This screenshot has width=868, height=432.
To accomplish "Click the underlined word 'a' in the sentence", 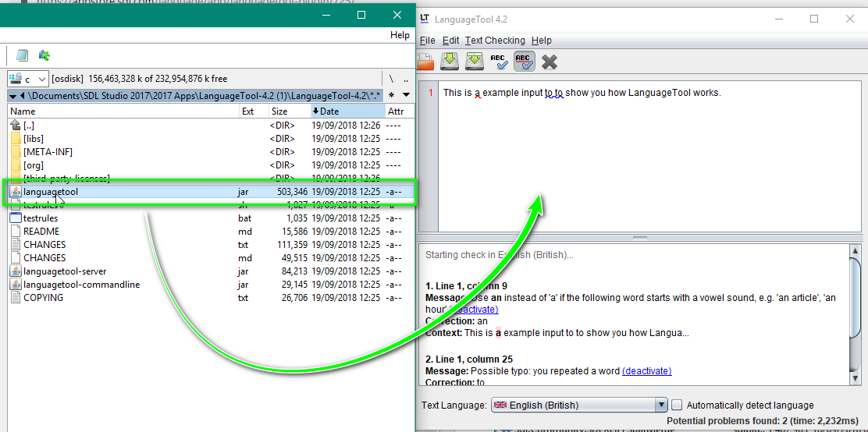I will [x=477, y=93].
